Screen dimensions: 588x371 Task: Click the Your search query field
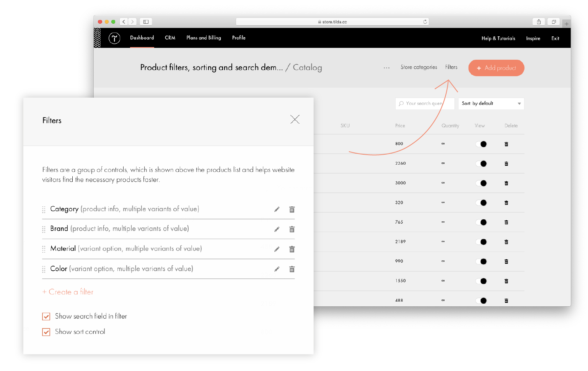click(x=425, y=103)
